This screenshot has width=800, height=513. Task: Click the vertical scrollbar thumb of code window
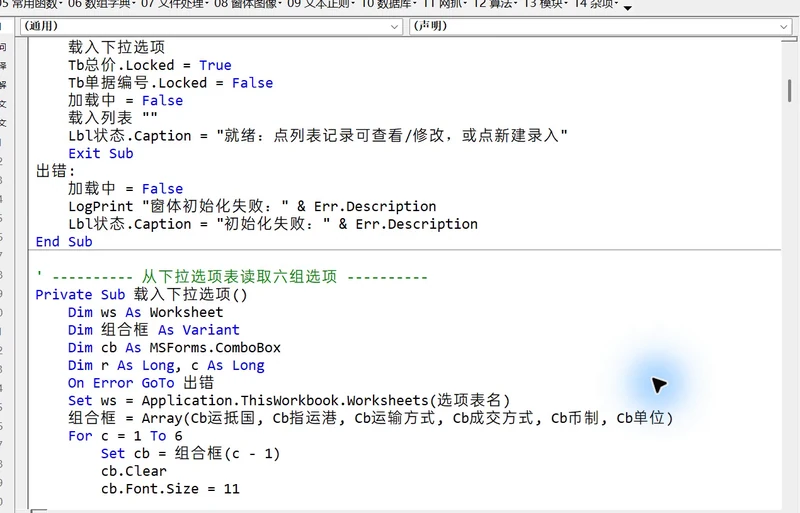tap(790, 90)
